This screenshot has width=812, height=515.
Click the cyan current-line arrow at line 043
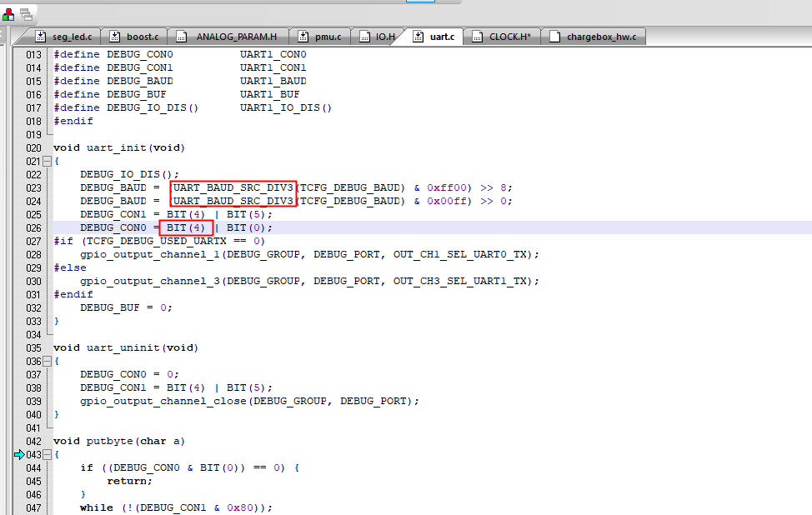(19, 454)
